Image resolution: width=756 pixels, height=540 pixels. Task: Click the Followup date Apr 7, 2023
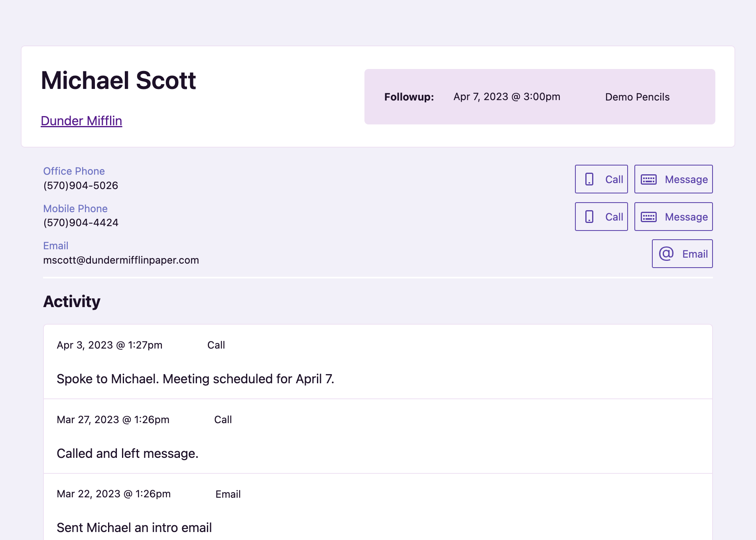coord(506,97)
